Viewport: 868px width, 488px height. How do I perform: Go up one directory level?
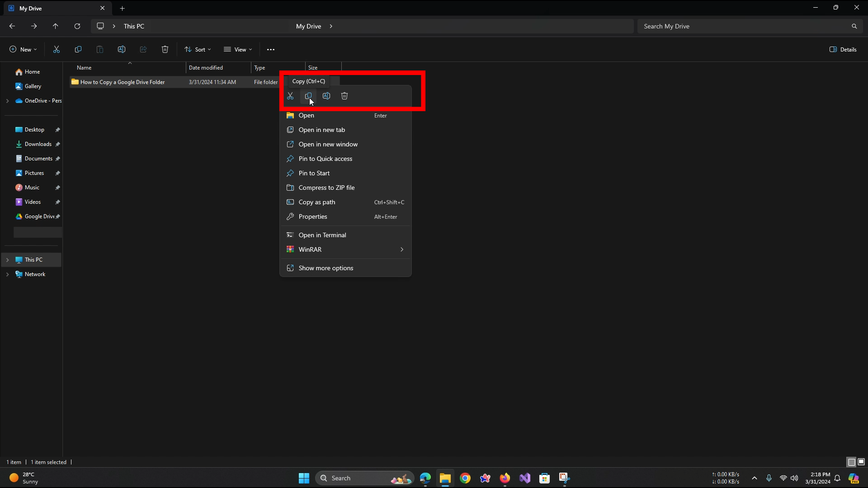[56, 26]
